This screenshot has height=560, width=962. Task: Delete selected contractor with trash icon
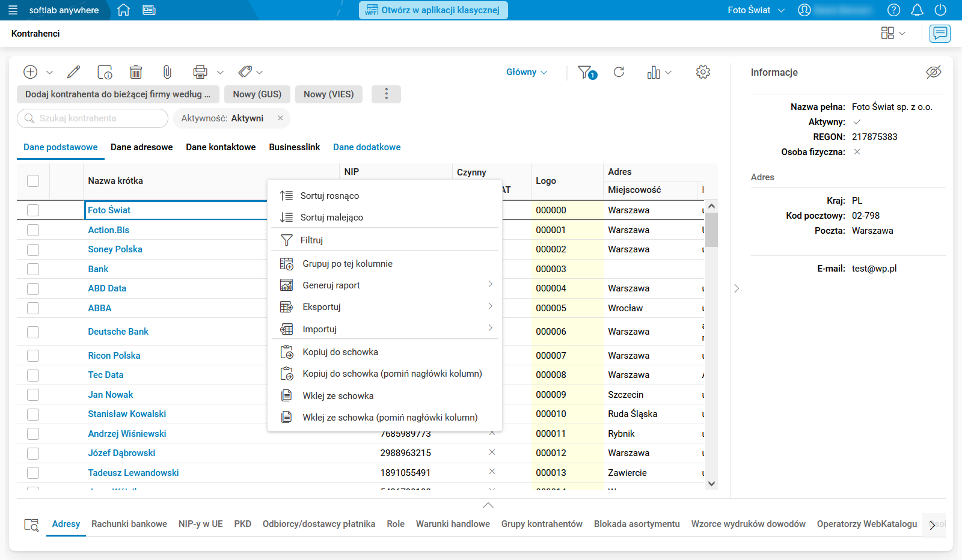136,72
